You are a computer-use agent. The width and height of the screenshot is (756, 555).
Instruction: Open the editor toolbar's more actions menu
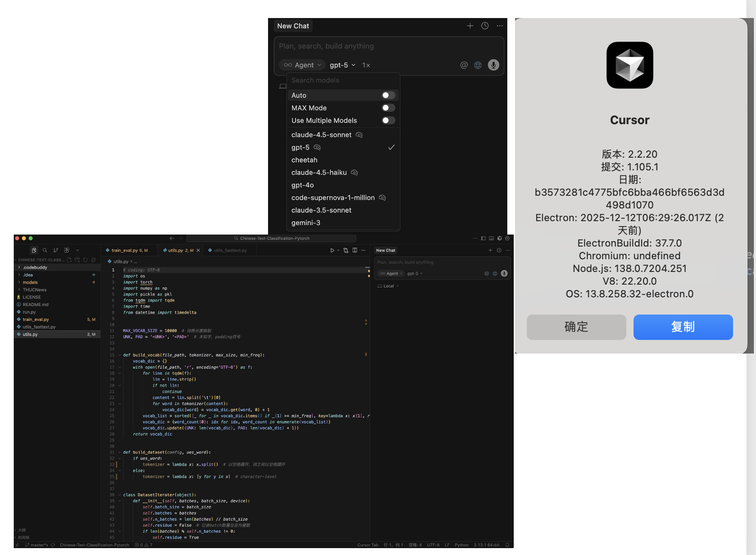(363, 250)
